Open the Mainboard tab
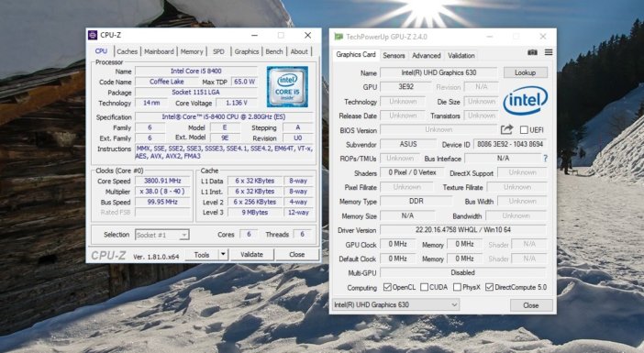This screenshot has height=353, width=644. [159, 51]
